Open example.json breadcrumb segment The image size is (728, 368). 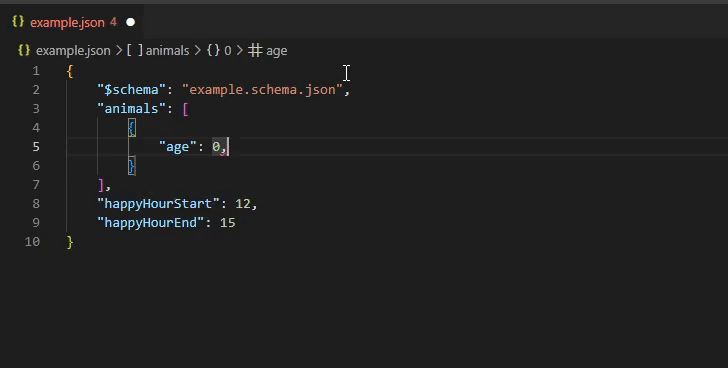pyautogui.click(x=73, y=51)
